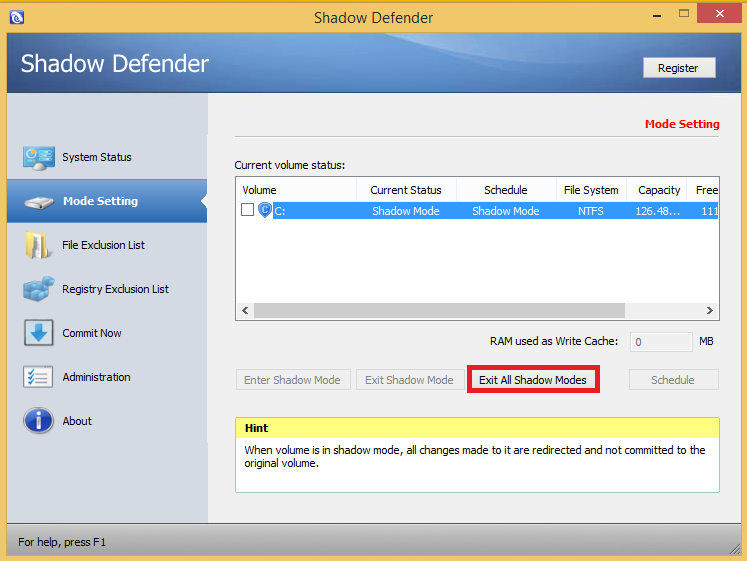Maximize the Shadow Defender window
Image resolution: width=747 pixels, height=561 pixels.
point(684,14)
